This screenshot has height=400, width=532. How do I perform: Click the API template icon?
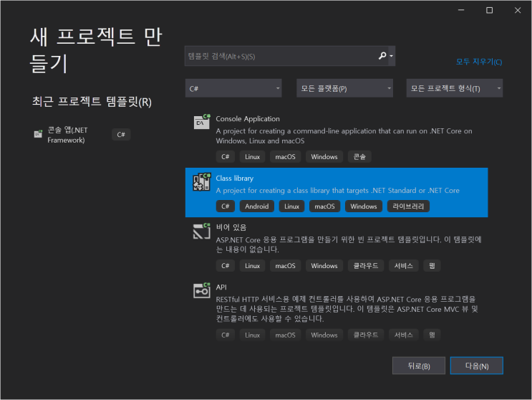(202, 290)
